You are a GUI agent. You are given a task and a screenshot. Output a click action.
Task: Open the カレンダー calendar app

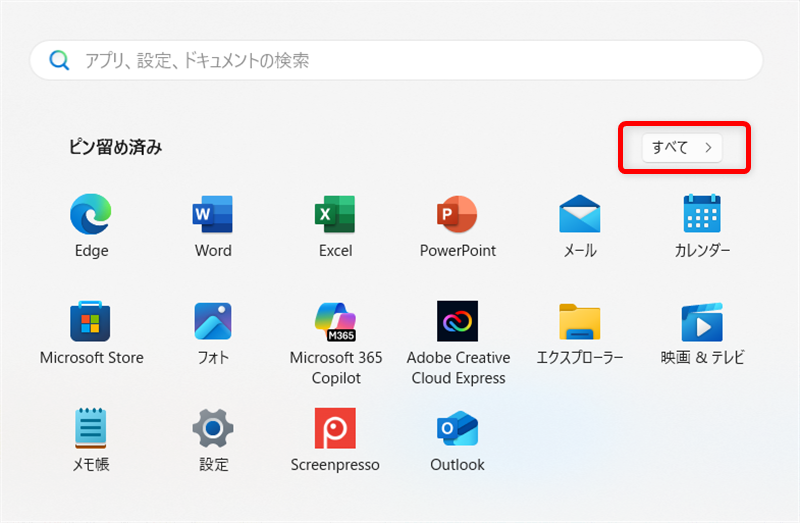(702, 214)
